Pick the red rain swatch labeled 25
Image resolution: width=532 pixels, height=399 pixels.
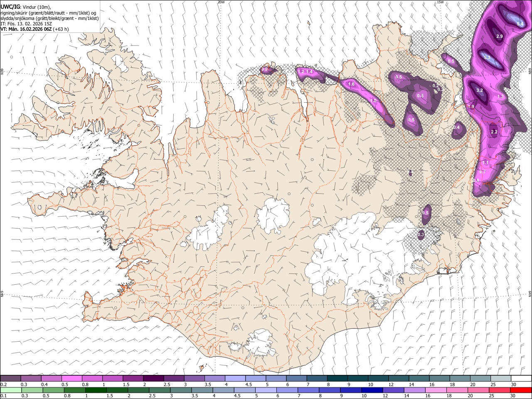point(499,390)
